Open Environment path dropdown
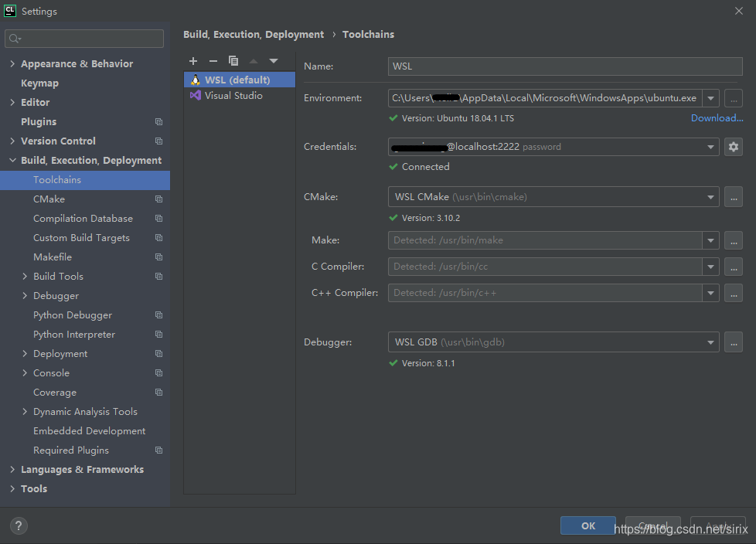 [710, 98]
